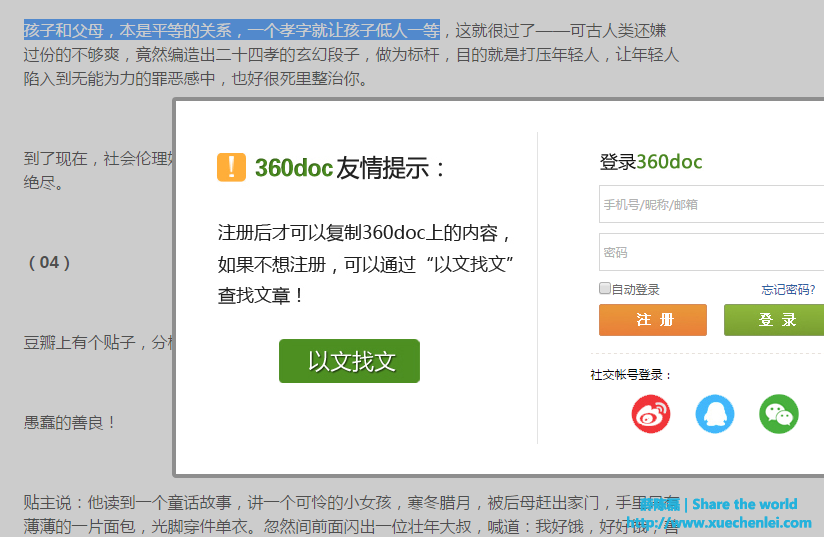Click the line 查找文章！ in dialog

(x=261, y=296)
